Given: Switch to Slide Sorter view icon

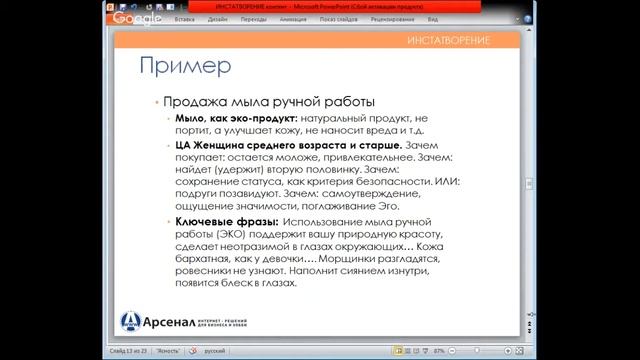Looking at the screenshot, I should (408, 351).
